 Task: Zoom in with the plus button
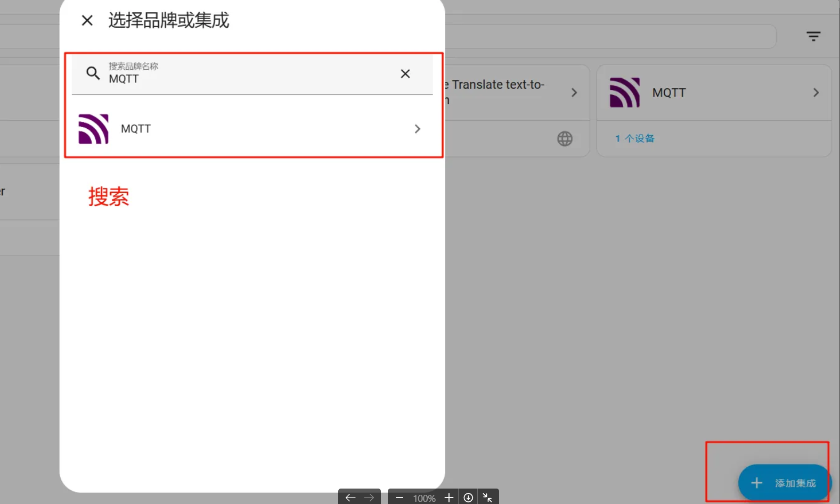pyautogui.click(x=449, y=498)
